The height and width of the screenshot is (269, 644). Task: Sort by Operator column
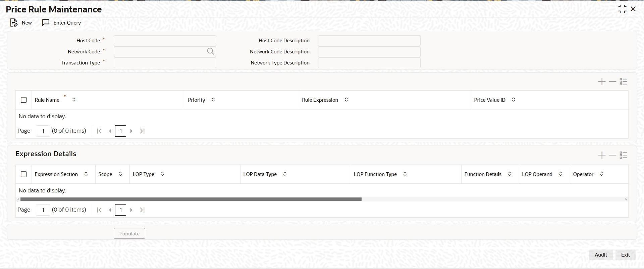[601, 174]
